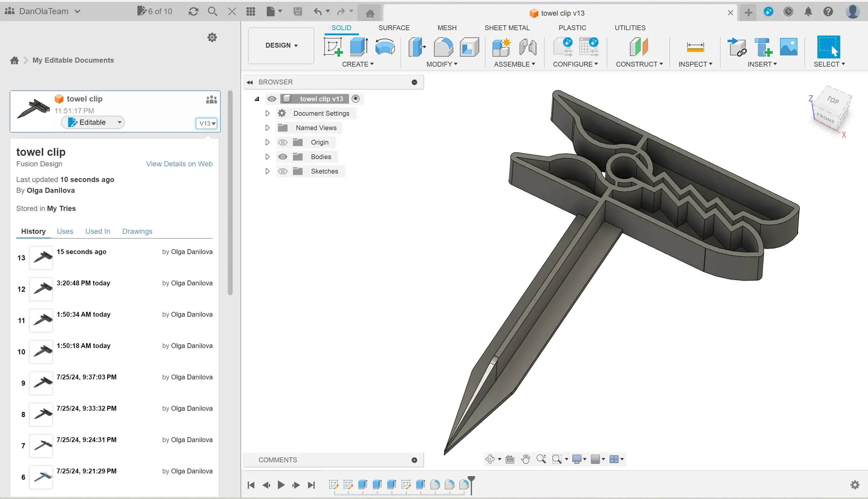Open the V13 version dropdown
The width and height of the screenshot is (868, 499).
tap(207, 123)
